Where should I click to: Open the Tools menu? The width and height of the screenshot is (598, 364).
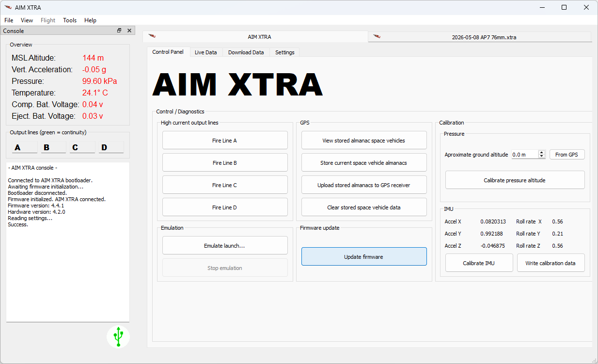(x=70, y=20)
